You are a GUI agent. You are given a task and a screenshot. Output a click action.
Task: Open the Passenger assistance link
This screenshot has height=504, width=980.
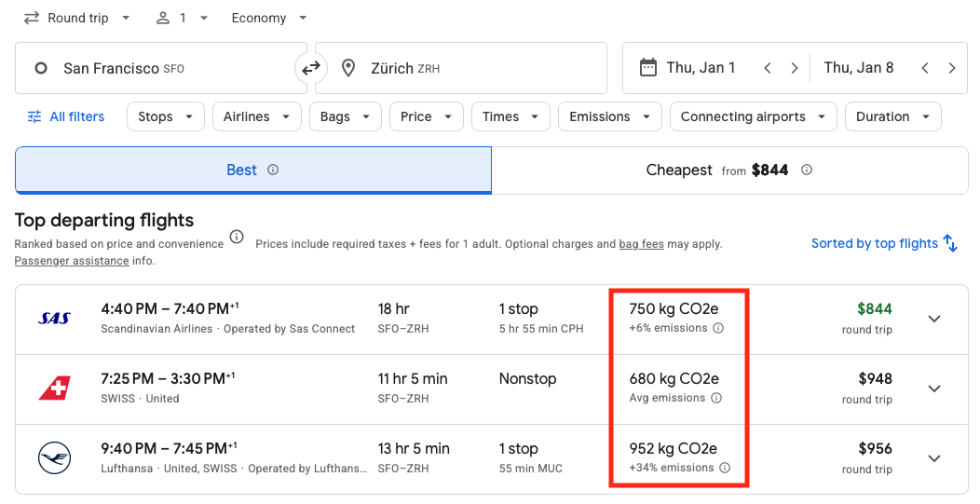coord(72,261)
